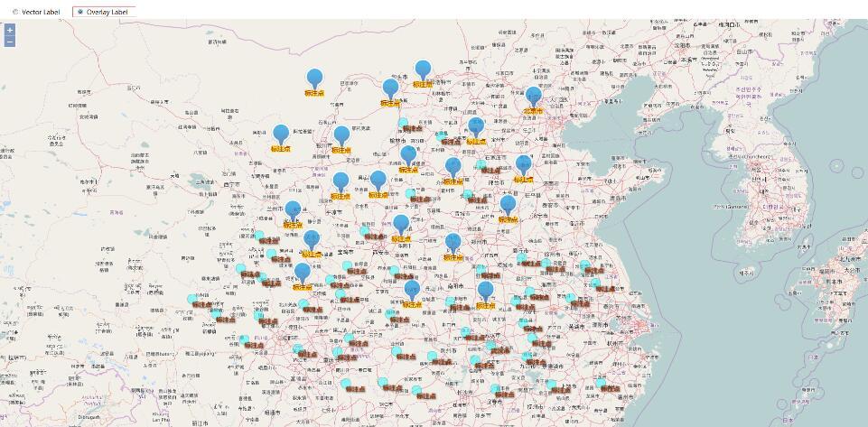Select the blue pin just below 包头市
This screenshot has width=868, height=427.
click(x=390, y=88)
